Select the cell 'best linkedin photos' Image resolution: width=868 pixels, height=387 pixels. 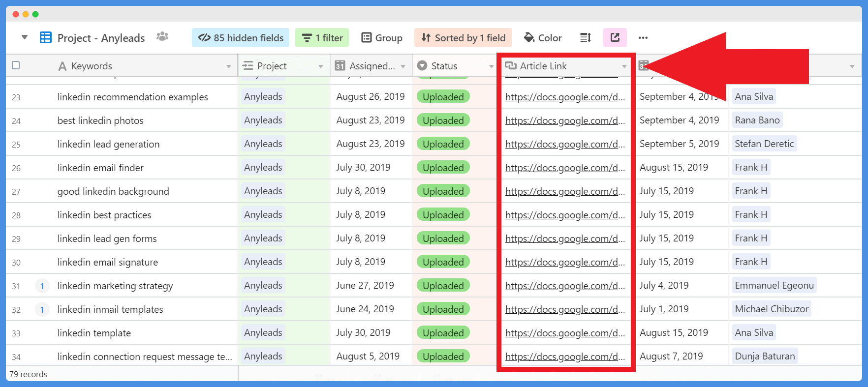100,120
